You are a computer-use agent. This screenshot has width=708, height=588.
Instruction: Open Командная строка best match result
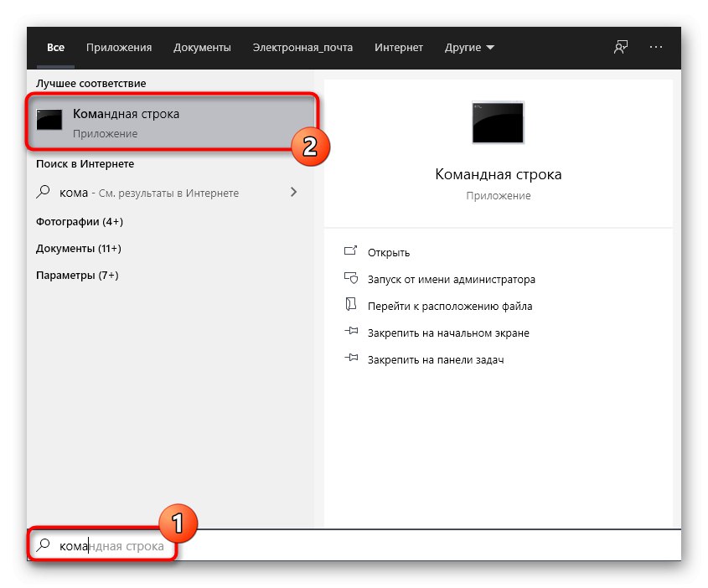click(172, 121)
